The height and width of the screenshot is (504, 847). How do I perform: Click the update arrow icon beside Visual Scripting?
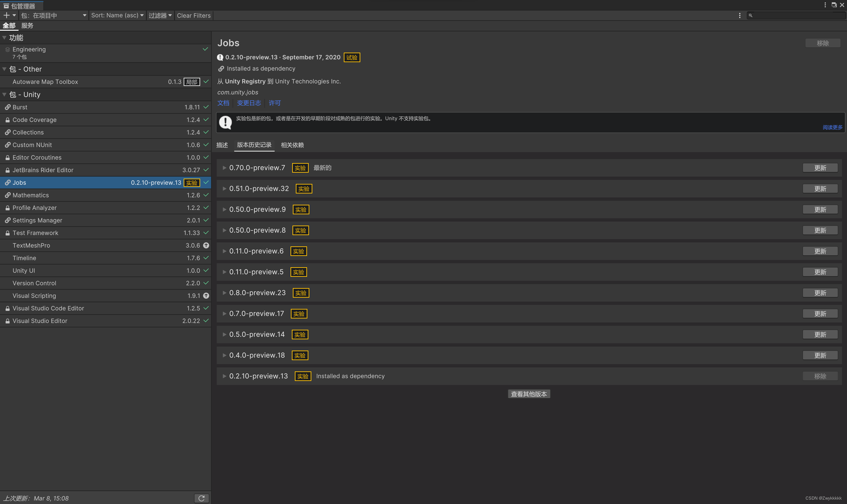[206, 295]
